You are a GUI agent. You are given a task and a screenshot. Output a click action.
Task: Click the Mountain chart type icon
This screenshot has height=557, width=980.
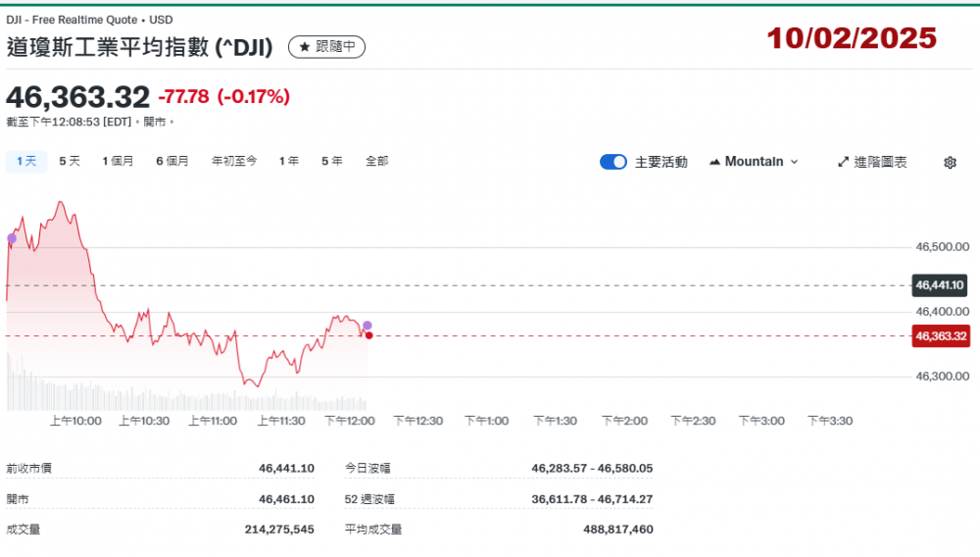(x=714, y=162)
